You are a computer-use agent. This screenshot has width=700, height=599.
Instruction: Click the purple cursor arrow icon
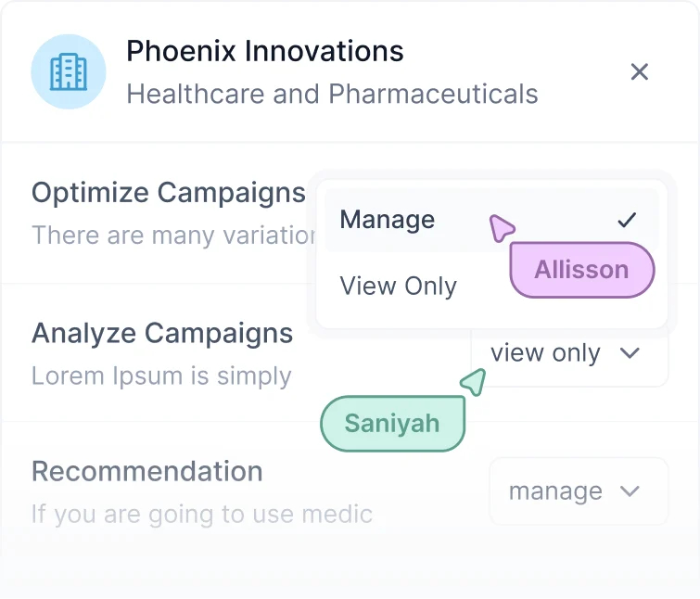tap(502, 228)
